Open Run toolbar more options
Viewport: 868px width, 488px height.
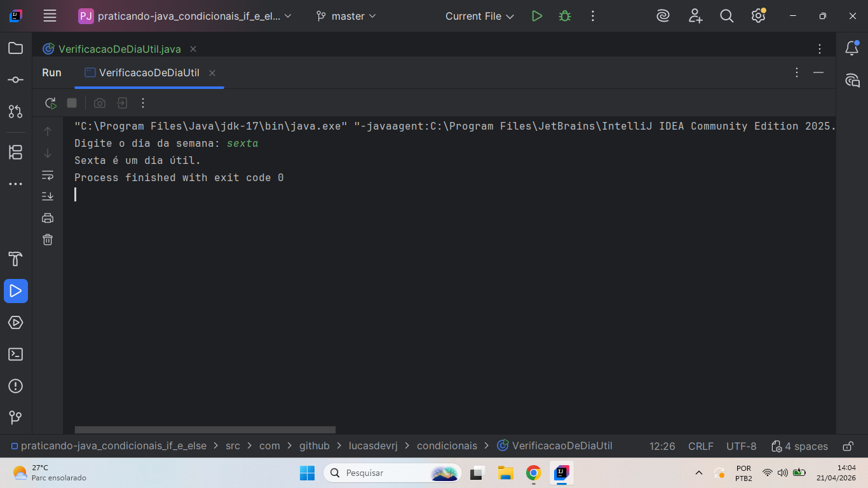tap(143, 103)
